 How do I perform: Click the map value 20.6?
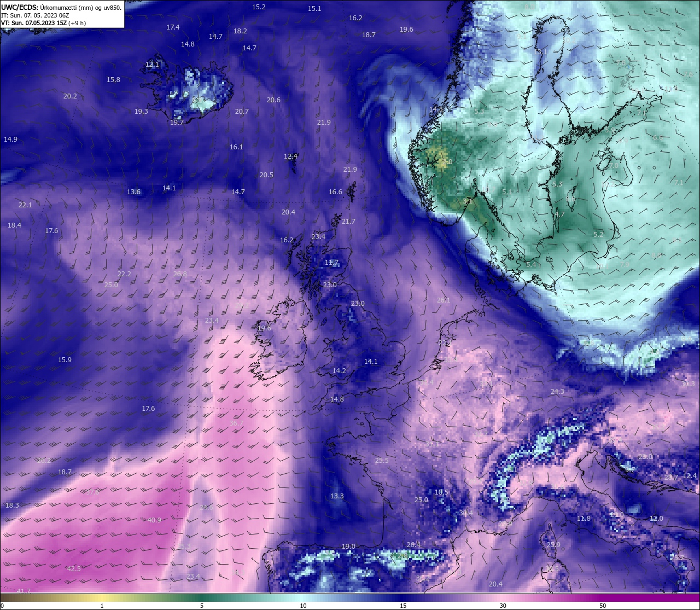tap(273, 100)
